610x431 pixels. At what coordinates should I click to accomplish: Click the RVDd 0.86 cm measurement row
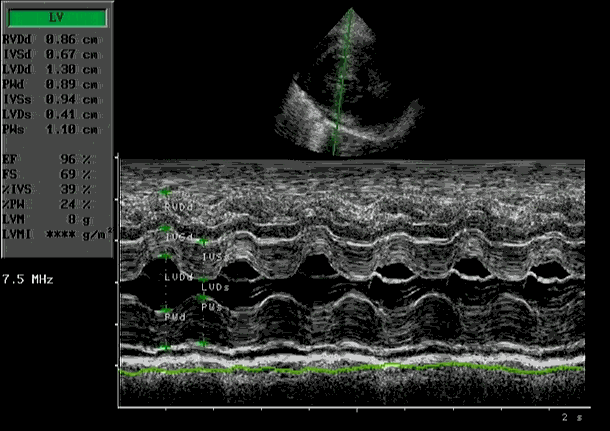(50, 40)
